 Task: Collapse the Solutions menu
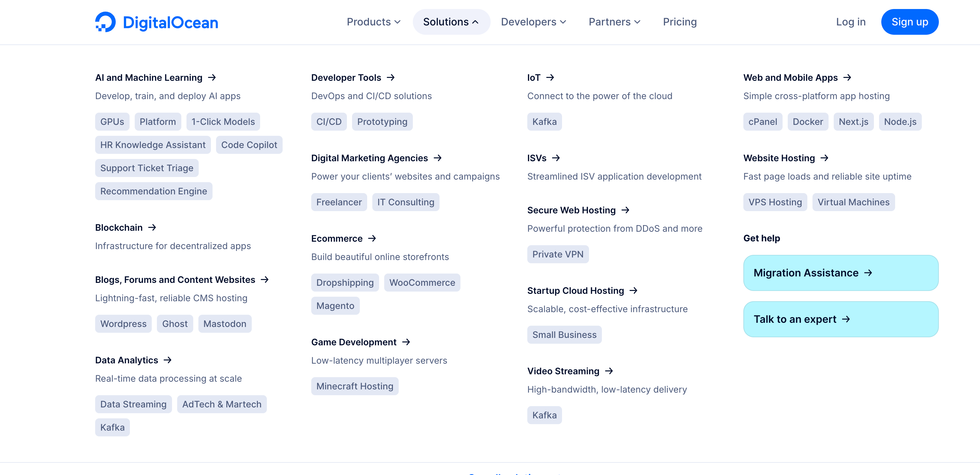[451, 22]
